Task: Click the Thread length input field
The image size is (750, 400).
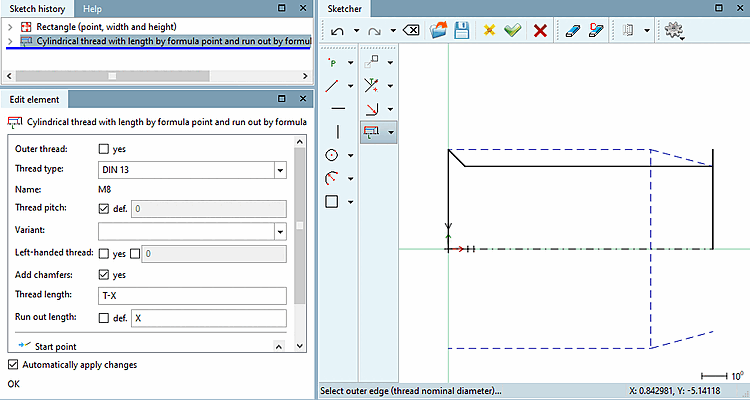Action: coord(192,296)
